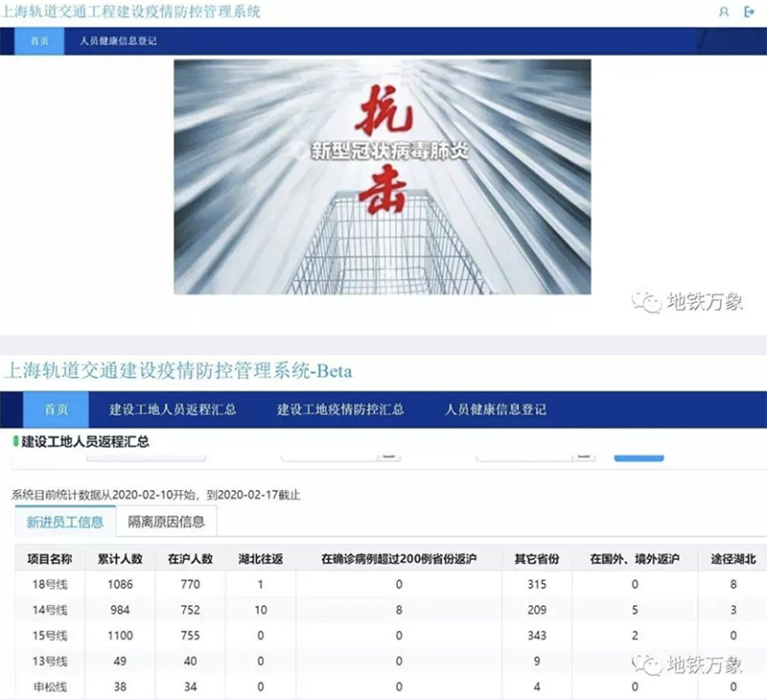This screenshot has height=700, width=767.
Task: Click cumulative count 984 for 14号线
Action: click(120, 610)
